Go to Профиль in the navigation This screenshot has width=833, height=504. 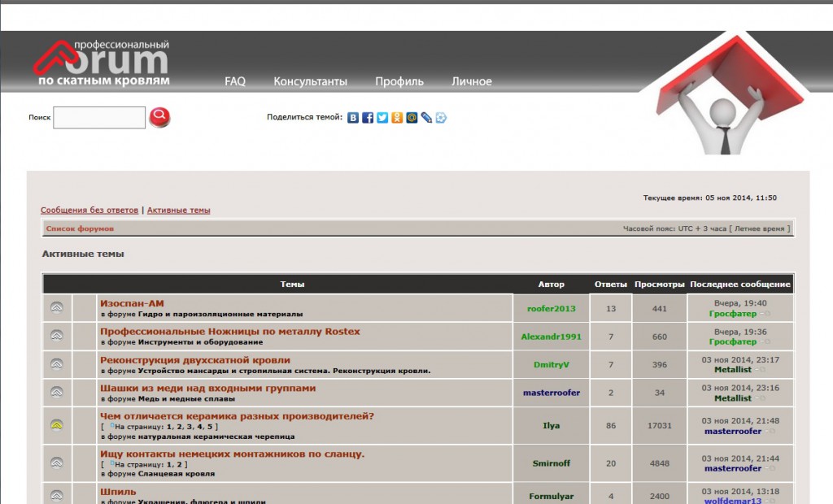click(399, 81)
